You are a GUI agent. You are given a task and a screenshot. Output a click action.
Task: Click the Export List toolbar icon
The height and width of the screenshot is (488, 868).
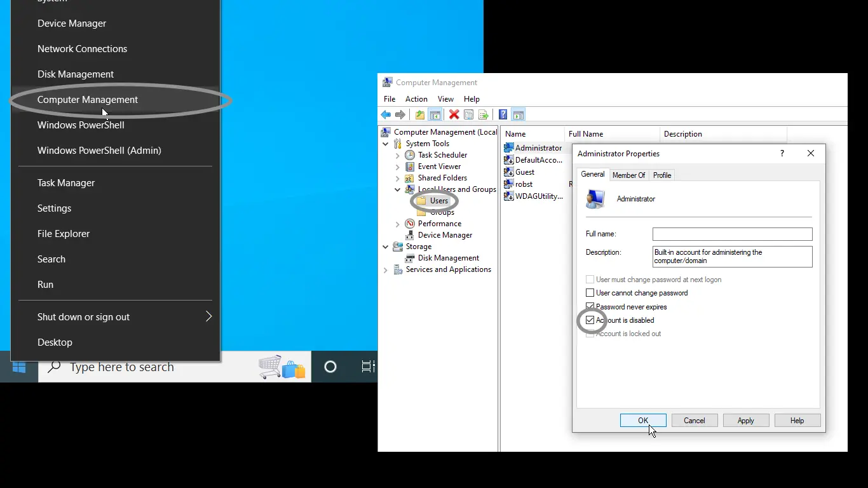(x=484, y=115)
